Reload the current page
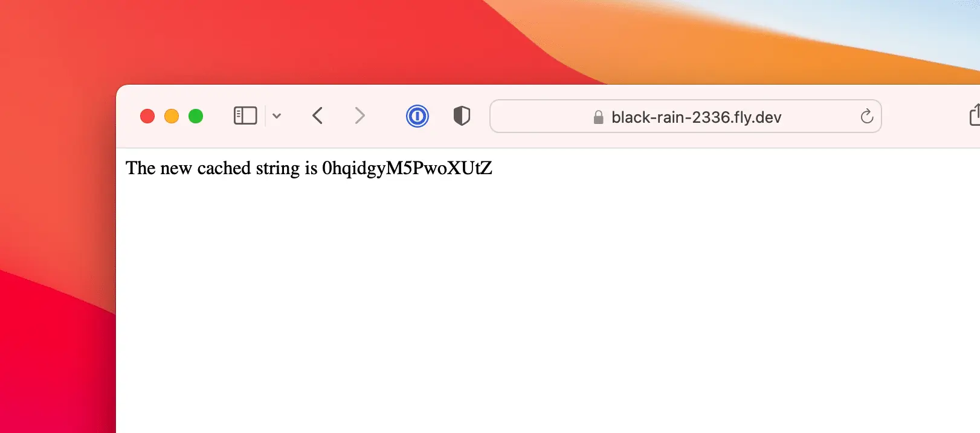This screenshot has width=980, height=433. [x=867, y=116]
